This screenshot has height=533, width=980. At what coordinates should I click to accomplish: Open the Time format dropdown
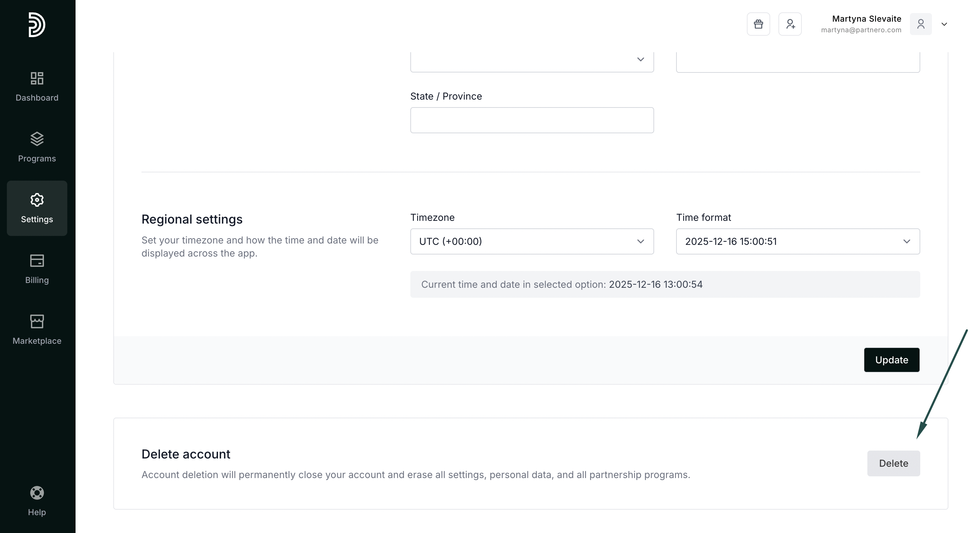pos(797,241)
